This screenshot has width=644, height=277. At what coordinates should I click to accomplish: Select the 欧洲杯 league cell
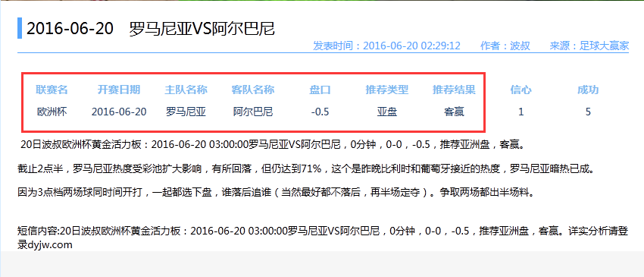pyautogui.click(x=52, y=112)
